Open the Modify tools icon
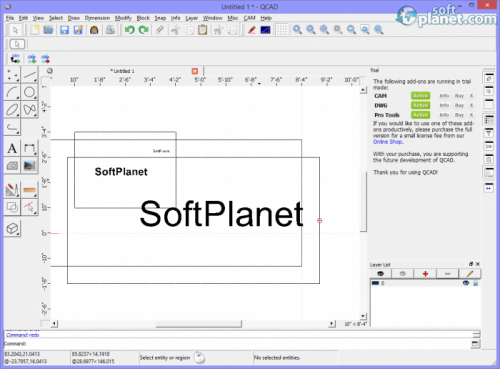 (12, 190)
